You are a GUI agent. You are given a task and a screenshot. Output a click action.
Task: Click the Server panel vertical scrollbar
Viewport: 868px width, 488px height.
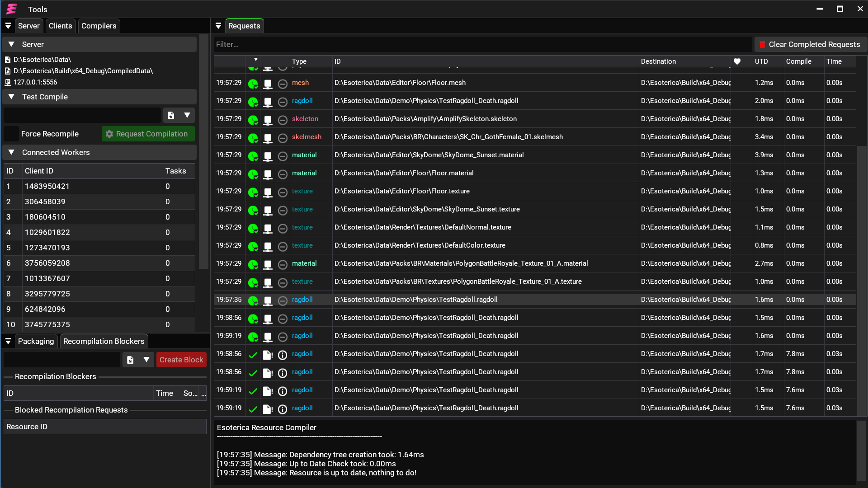pyautogui.click(x=203, y=151)
